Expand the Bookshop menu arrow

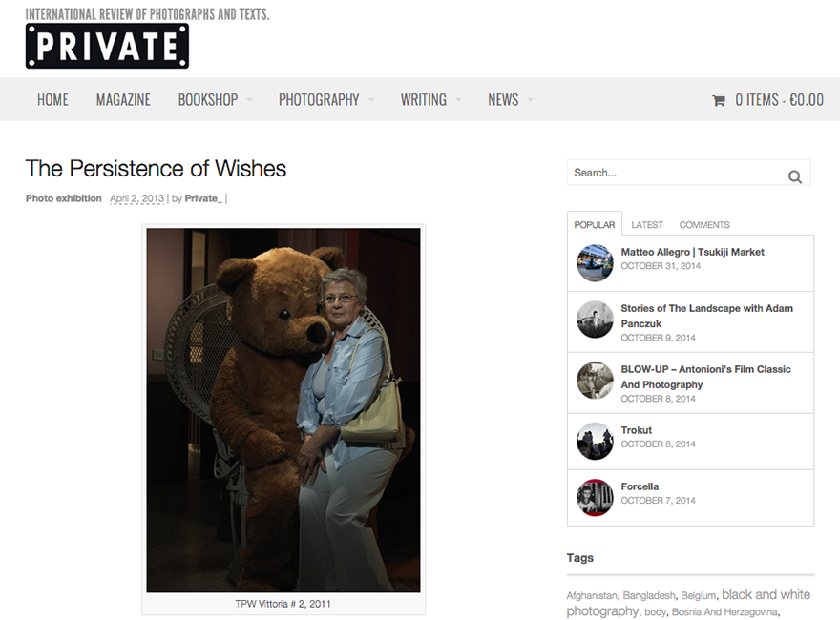coord(249,99)
